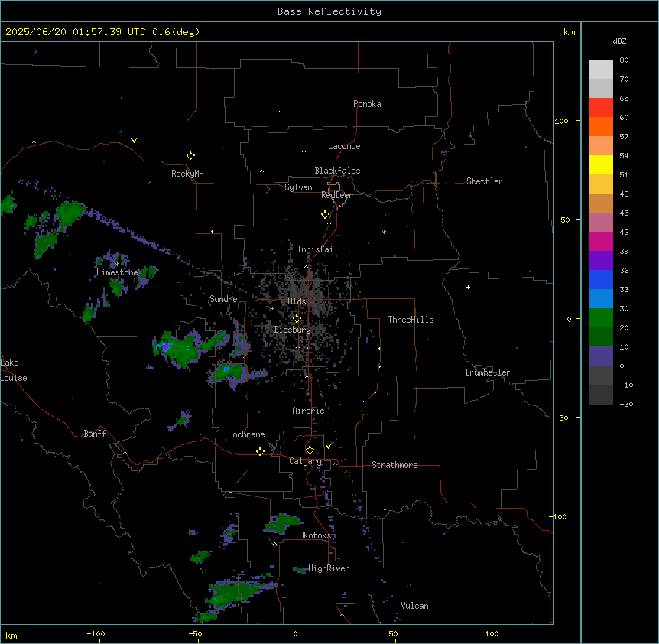Click the Sundre town label
This screenshot has width=659, height=644.
point(223,299)
